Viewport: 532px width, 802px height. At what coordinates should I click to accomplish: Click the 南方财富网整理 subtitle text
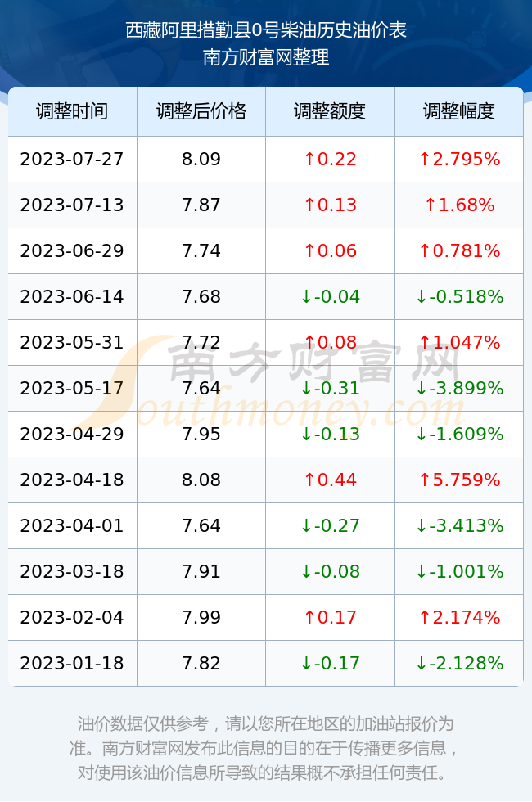pyautogui.click(x=266, y=56)
